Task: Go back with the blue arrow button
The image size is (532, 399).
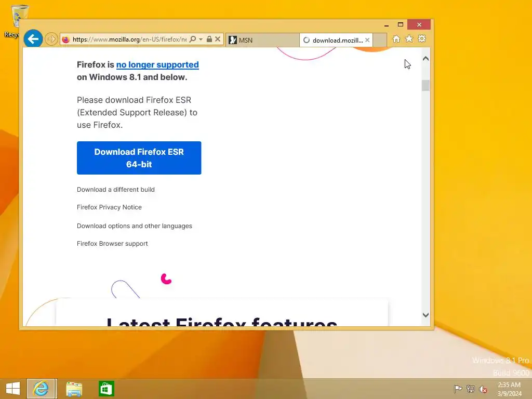Action: [33, 39]
